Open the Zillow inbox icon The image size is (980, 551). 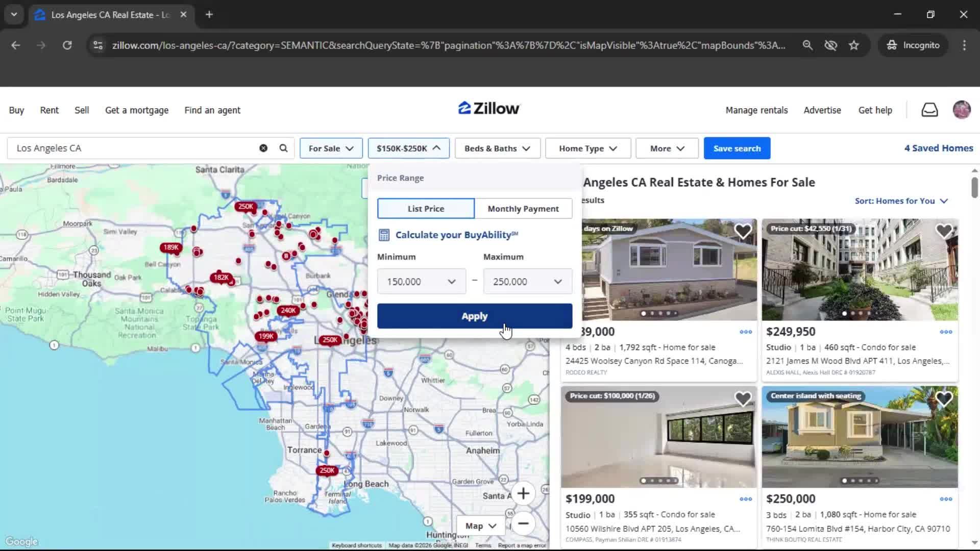(x=929, y=110)
